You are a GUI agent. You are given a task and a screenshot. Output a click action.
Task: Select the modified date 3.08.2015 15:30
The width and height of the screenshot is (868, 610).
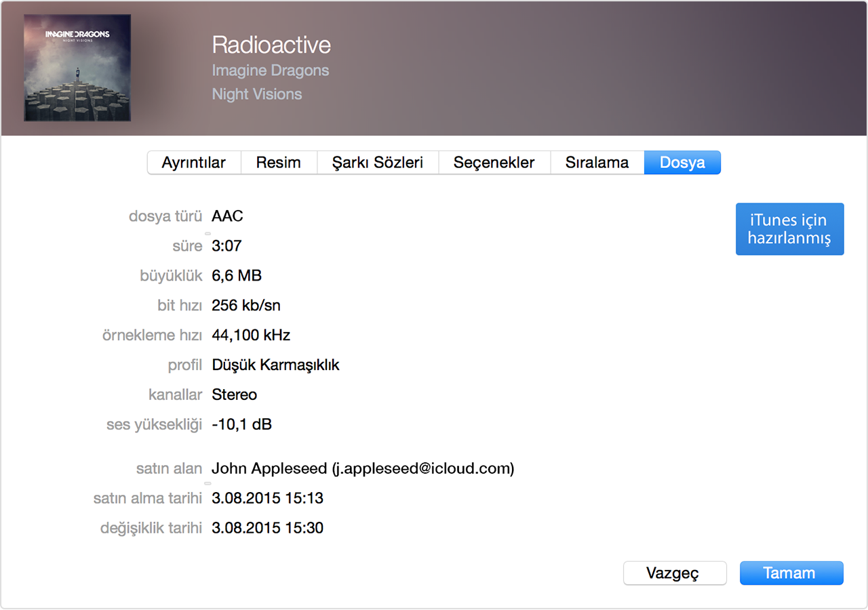coord(267,528)
